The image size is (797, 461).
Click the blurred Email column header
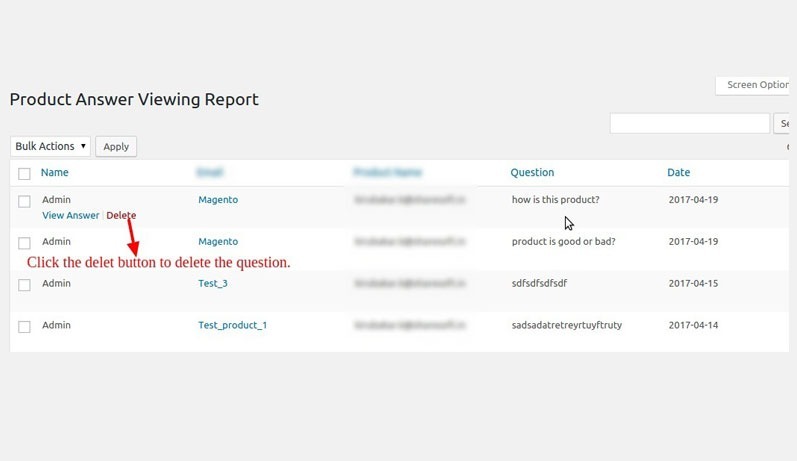coord(209,172)
